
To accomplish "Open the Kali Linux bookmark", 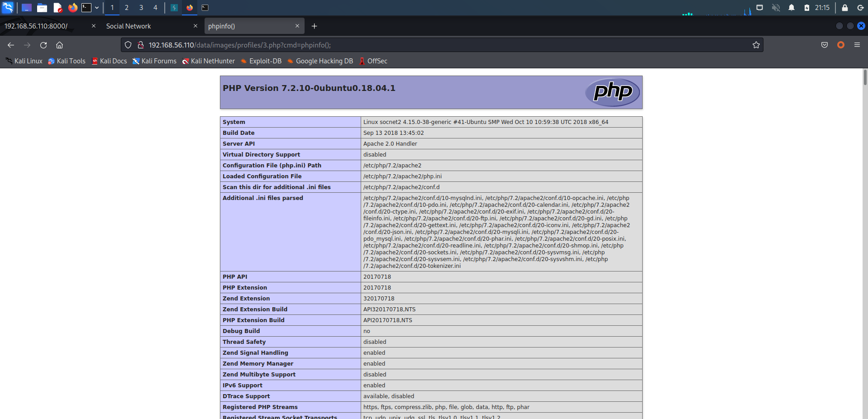I will pyautogui.click(x=24, y=61).
